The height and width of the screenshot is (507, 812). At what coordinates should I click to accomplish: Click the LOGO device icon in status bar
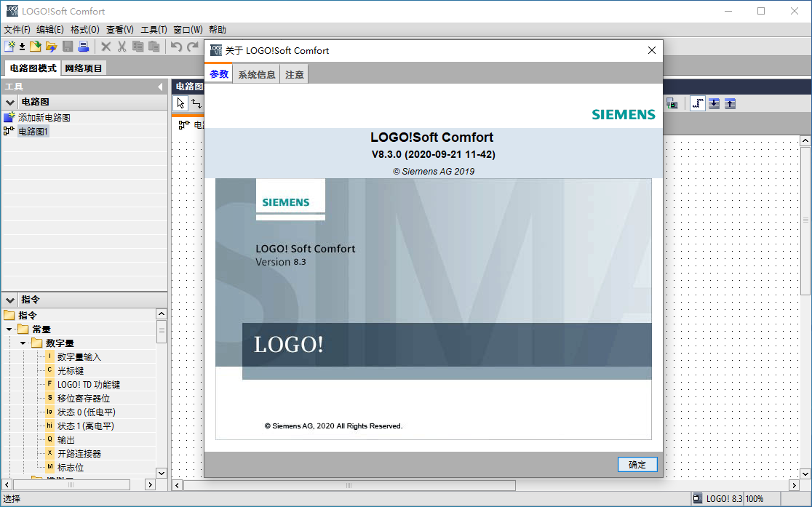tap(698, 499)
